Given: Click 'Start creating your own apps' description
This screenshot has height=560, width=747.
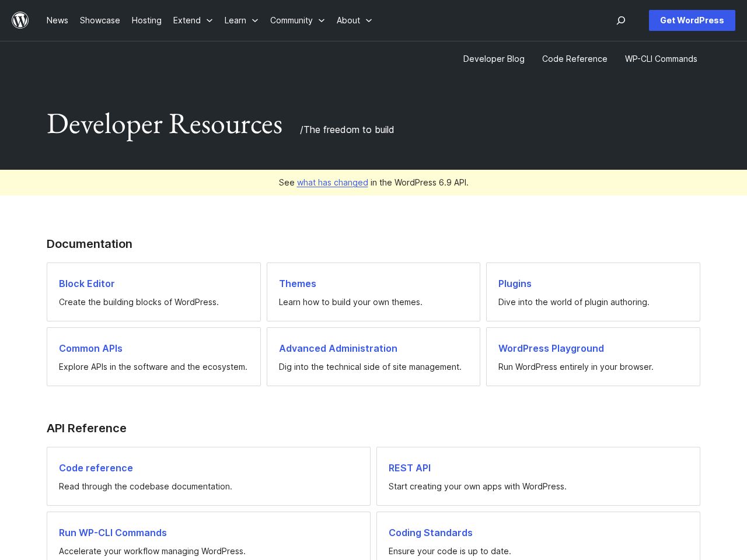Looking at the screenshot, I should [477, 487].
